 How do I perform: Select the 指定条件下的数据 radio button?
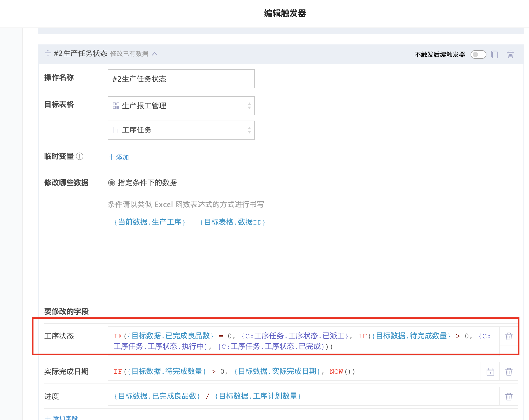[x=112, y=183]
